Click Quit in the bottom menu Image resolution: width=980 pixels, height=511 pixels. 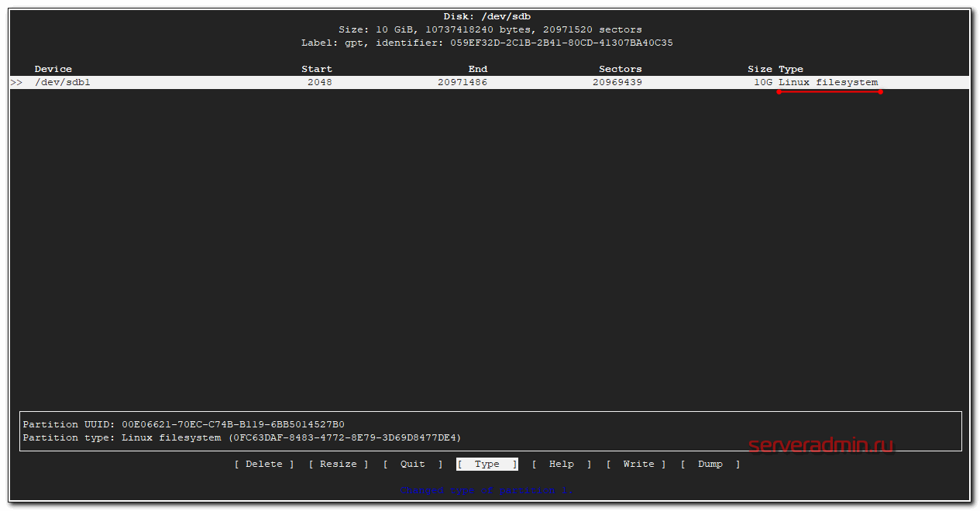tap(413, 464)
